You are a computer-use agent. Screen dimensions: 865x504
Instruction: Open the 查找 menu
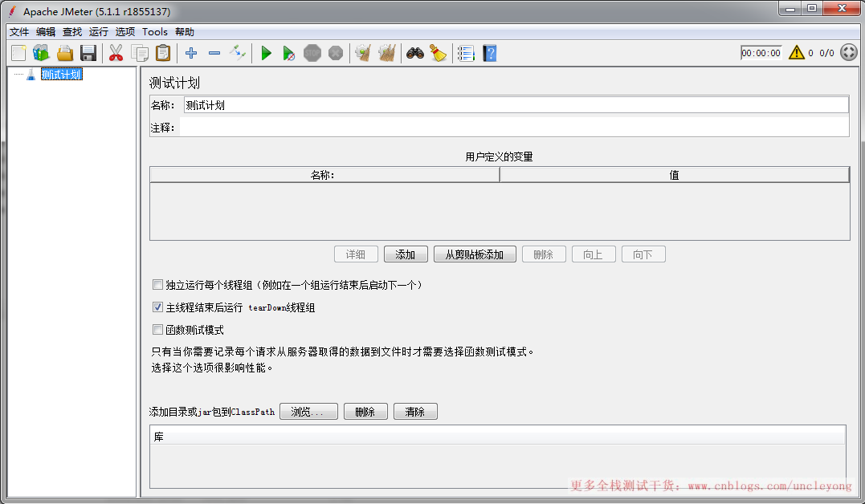(x=72, y=32)
